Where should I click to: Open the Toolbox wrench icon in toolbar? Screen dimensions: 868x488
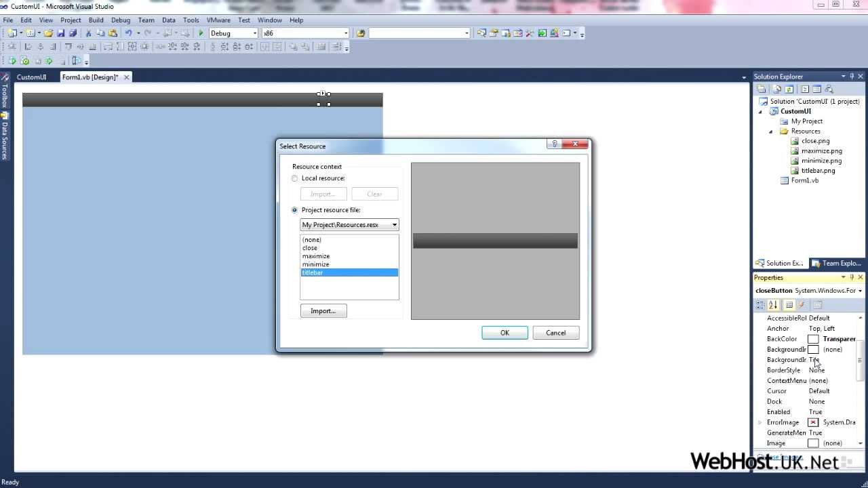pos(530,33)
